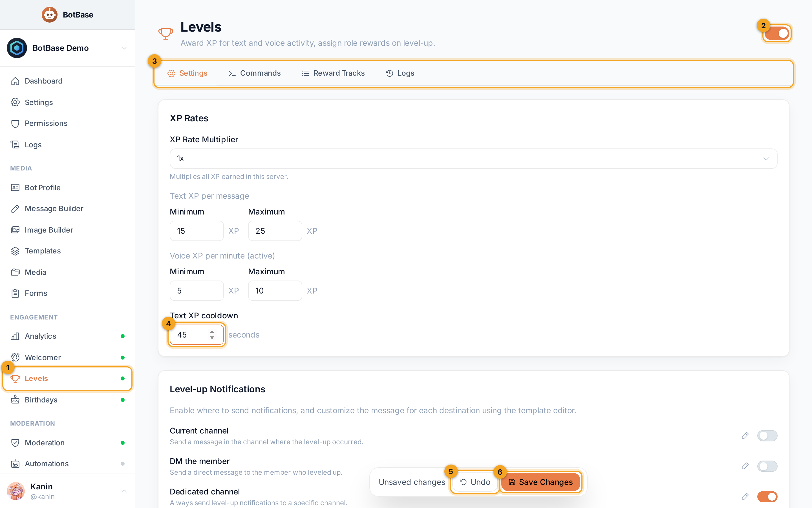This screenshot has height=508, width=812.
Task: Switch to the Commands tab
Action: click(254, 73)
